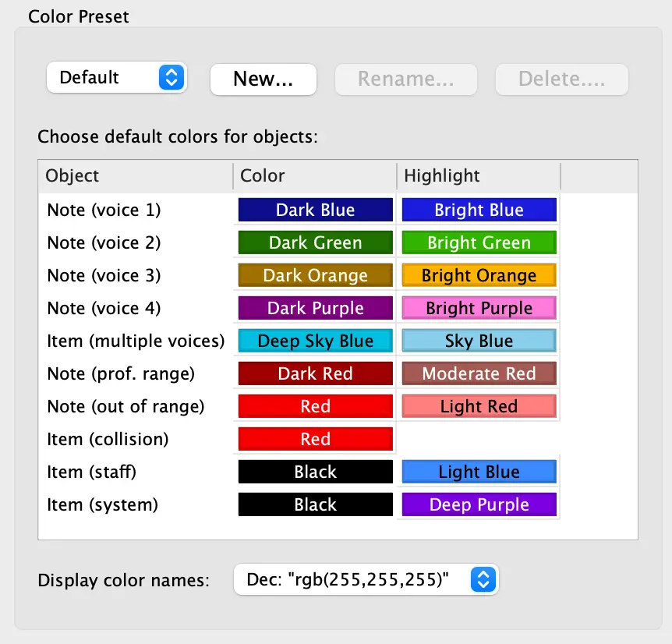Click the Bright Orange highlight swatch
The height and width of the screenshot is (644, 672).
479,275
